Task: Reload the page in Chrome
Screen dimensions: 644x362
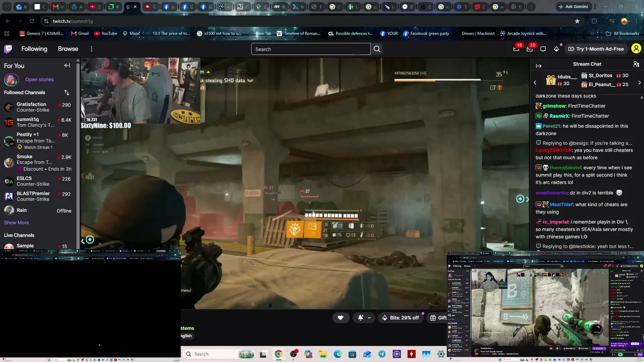Action: (32, 21)
